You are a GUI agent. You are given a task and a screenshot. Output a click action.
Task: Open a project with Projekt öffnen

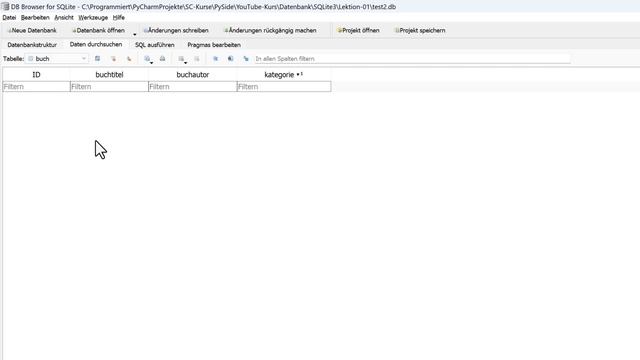tap(358, 30)
